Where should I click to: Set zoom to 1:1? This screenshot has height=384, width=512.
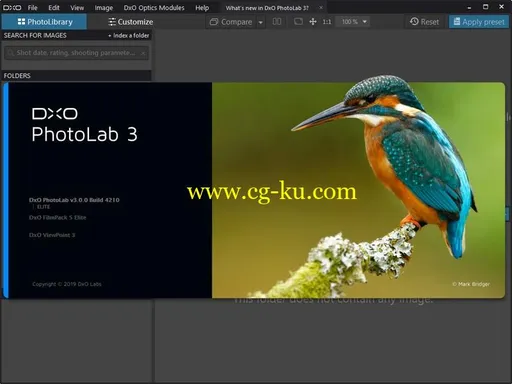point(327,22)
